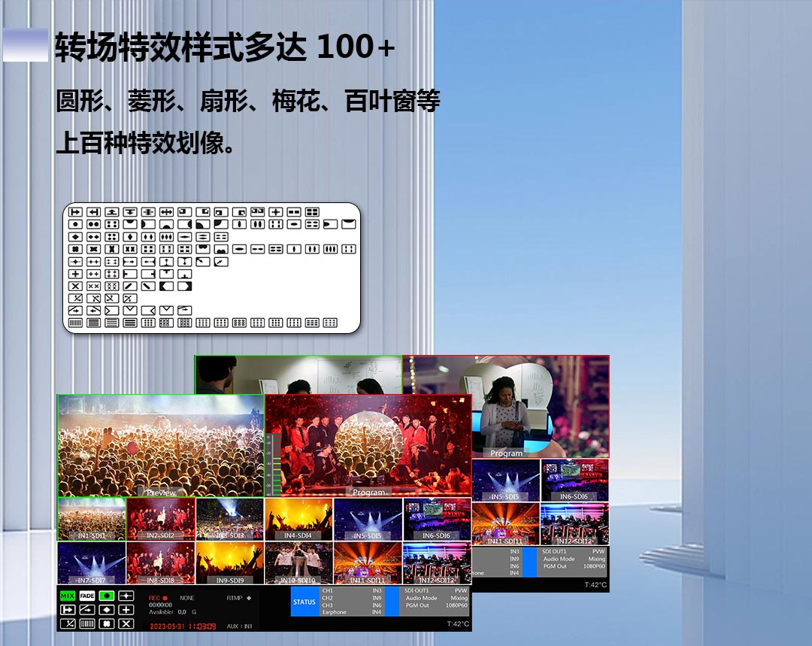This screenshot has width=812, height=646.
Task: Toggle the FADE transition button
Action: click(87, 596)
